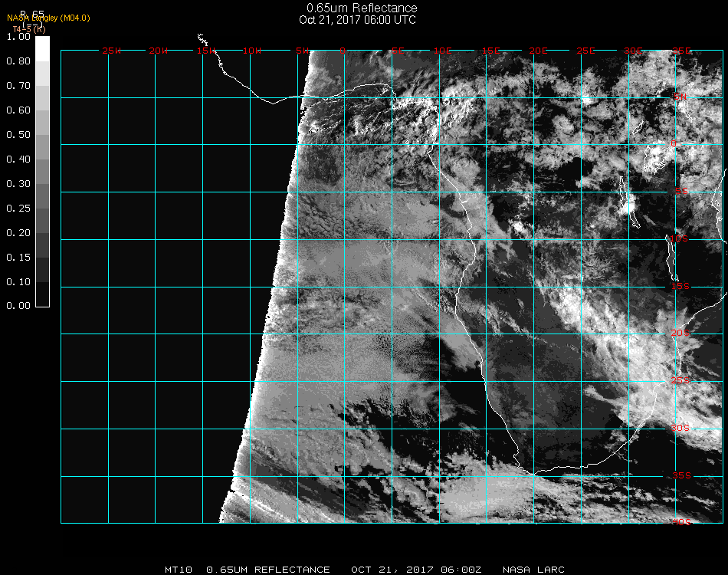Click the 0.80 reflectance scale label

(x=18, y=61)
